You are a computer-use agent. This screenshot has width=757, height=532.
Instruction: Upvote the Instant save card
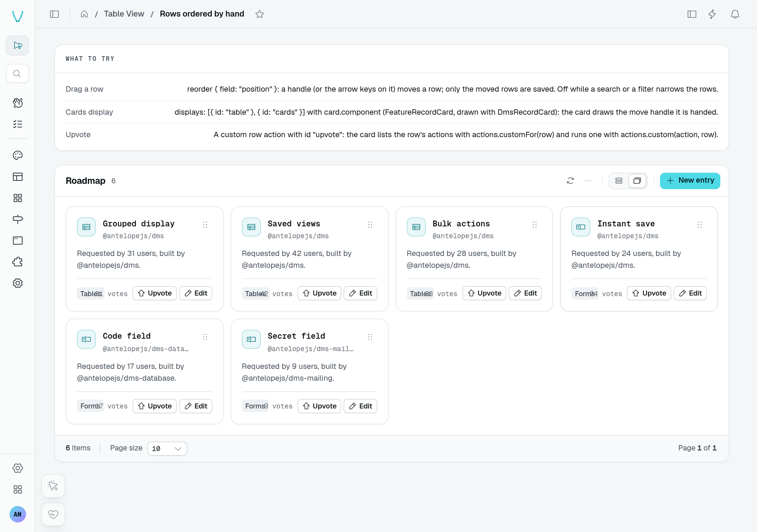click(649, 293)
